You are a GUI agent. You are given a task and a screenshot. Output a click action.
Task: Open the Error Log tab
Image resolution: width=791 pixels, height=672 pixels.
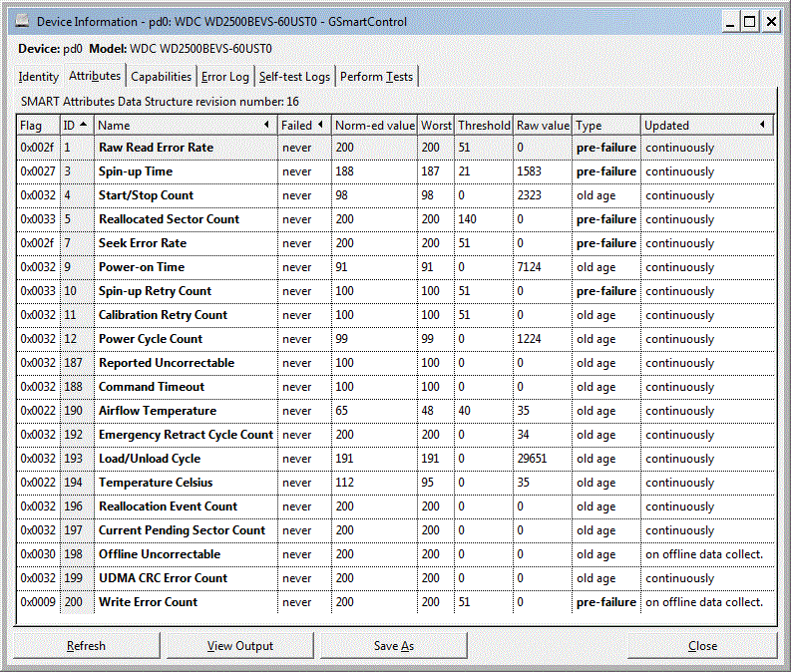[225, 77]
